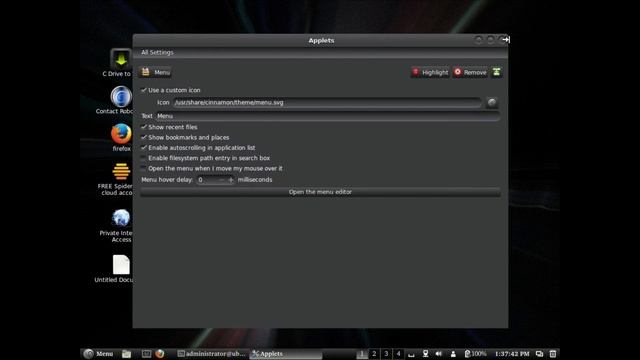Click the 1:37:42 PM clock
This screenshot has height=360, width=640.
[512, 354]
